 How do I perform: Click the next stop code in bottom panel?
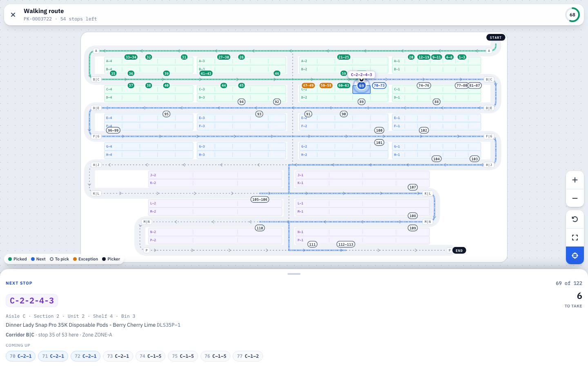point(32,301)
